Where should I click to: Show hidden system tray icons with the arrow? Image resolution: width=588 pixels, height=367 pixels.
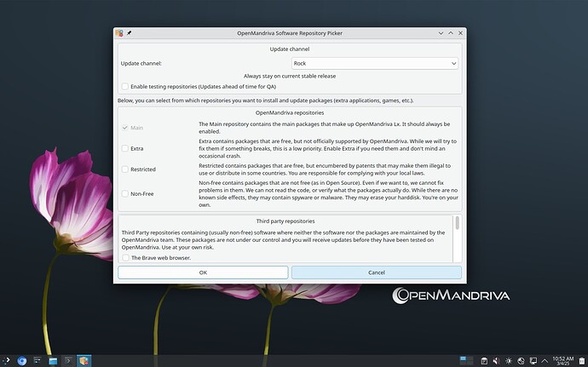(545, 361)
